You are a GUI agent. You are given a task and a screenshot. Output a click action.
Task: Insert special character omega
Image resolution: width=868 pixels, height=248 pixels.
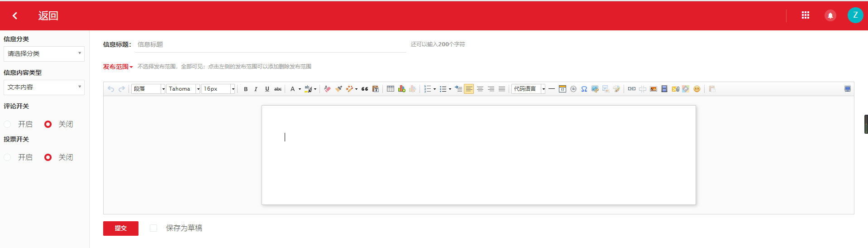(584, 89)
